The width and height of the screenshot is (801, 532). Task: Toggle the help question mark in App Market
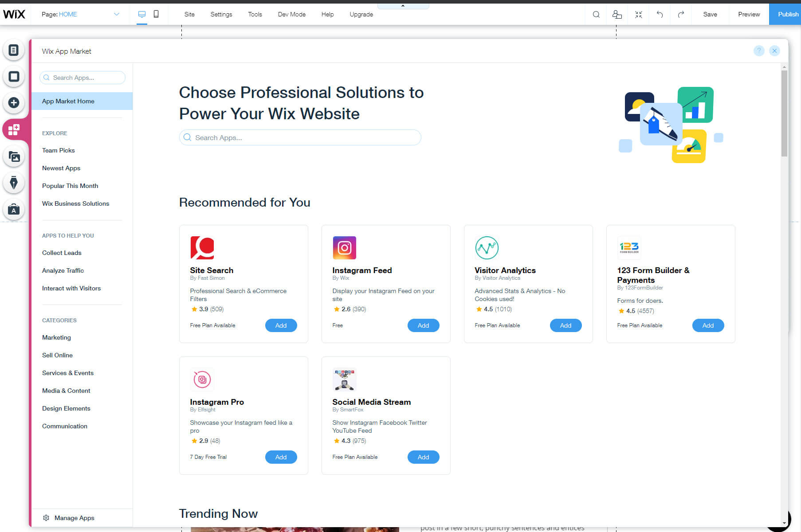759,51
